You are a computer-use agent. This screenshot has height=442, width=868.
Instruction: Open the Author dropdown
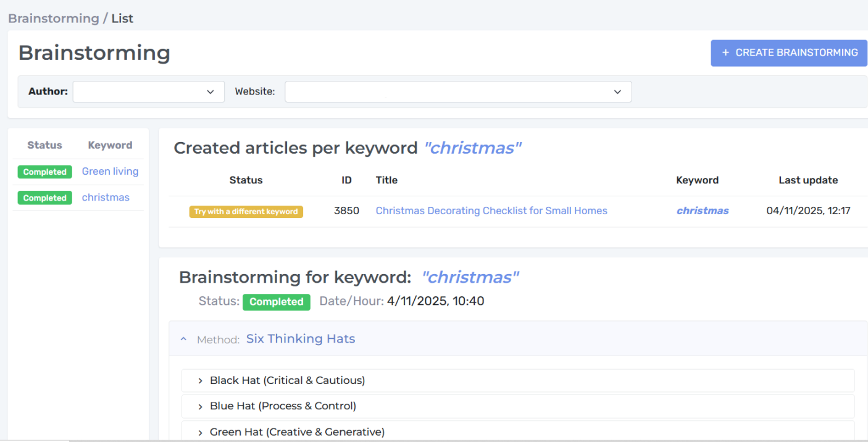(x=149, y=91)
